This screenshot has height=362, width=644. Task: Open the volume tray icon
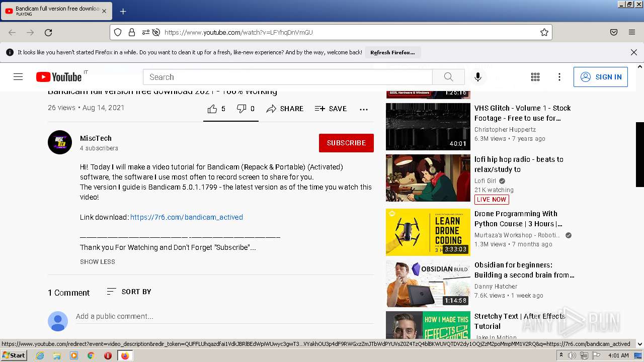(x=572, y=355)
